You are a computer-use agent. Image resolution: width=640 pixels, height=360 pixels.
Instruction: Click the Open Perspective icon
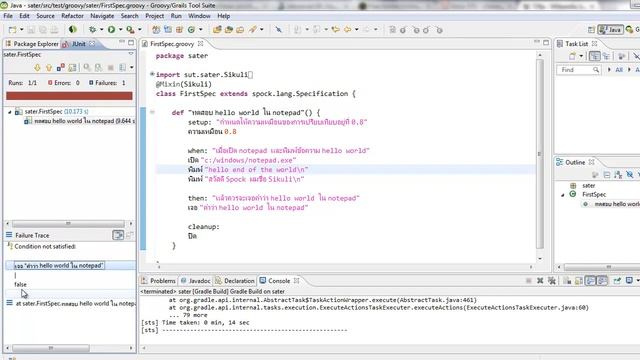pos(591,30)
